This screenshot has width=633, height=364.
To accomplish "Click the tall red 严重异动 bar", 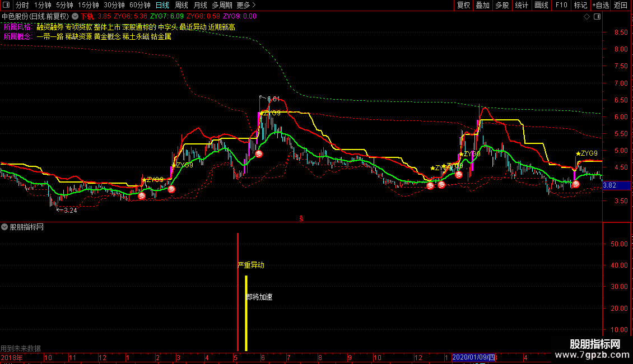I will coord(238,292).
